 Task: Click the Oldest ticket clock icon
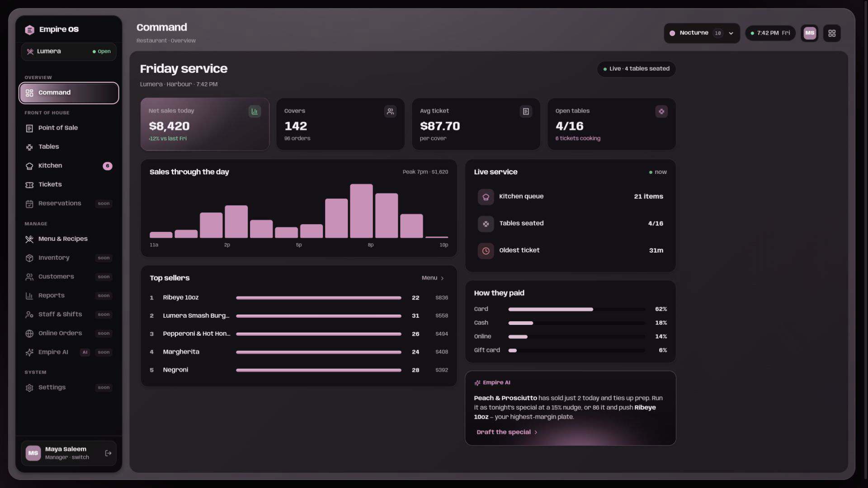486,251
